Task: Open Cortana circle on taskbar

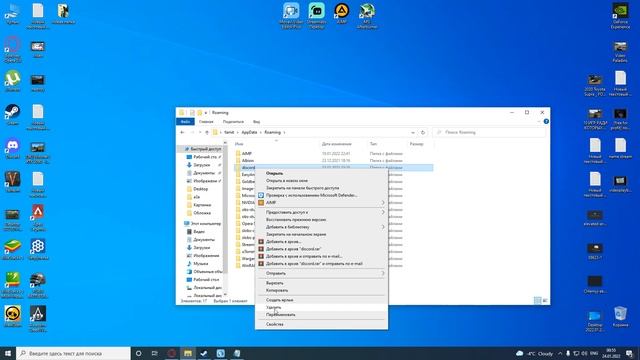Action: [138, 353]
